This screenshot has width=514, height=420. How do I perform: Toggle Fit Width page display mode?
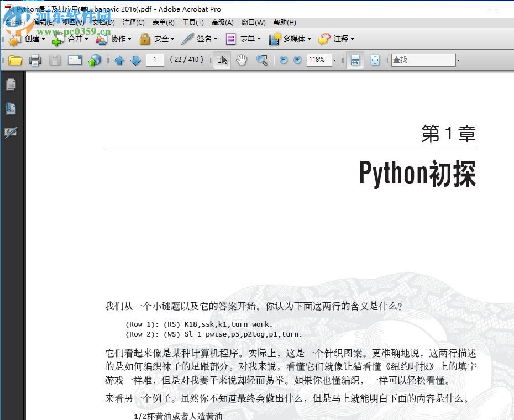[x=355, y=60]
